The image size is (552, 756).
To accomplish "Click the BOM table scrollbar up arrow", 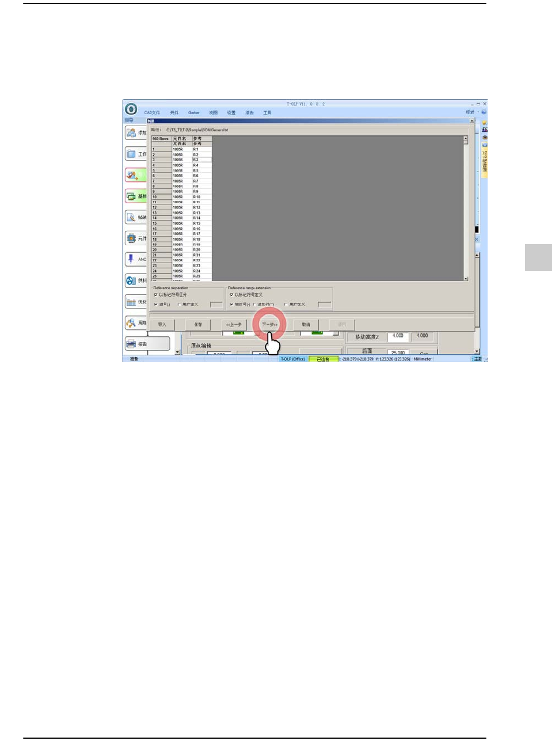I will pos(466,139).
